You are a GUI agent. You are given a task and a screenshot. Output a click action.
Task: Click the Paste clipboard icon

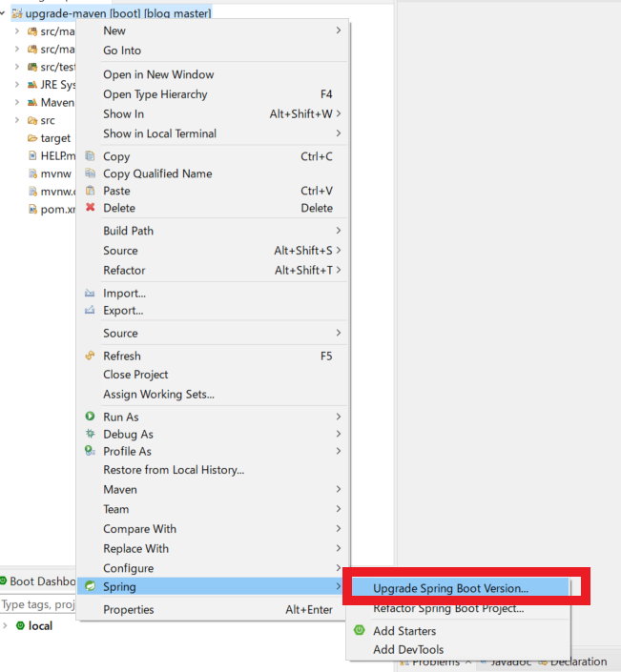90,191
